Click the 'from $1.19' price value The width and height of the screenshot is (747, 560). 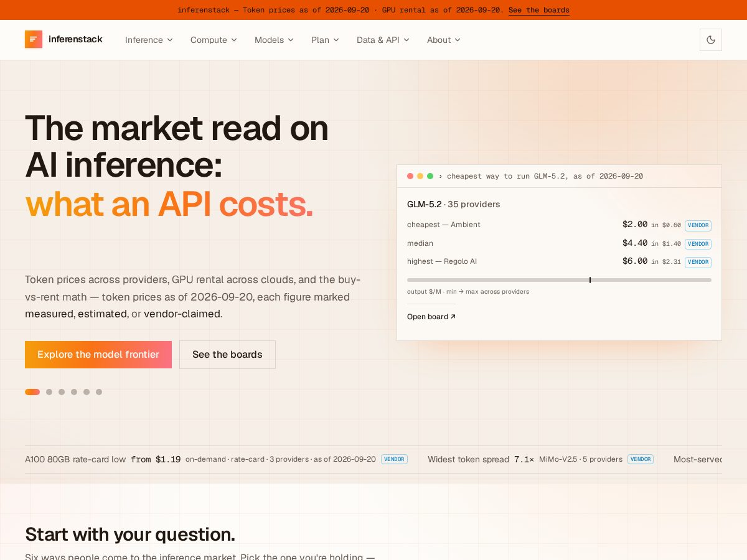156,459
